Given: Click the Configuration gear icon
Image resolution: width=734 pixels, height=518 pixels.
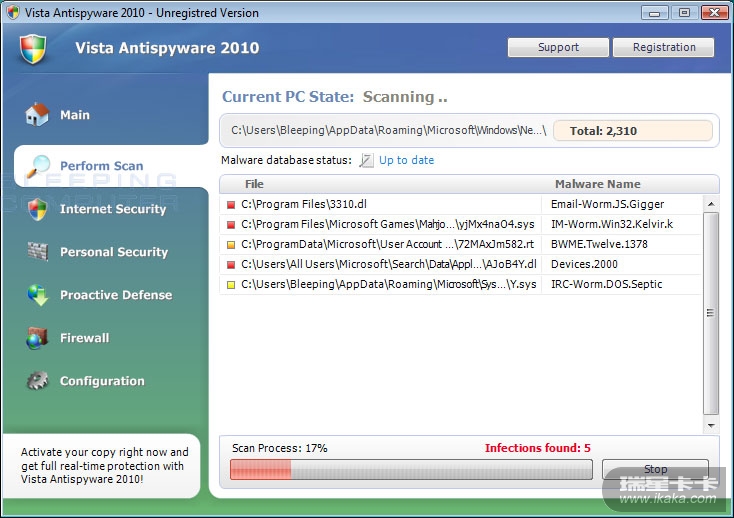Looking at the screenshot, I should click(38, 381).
